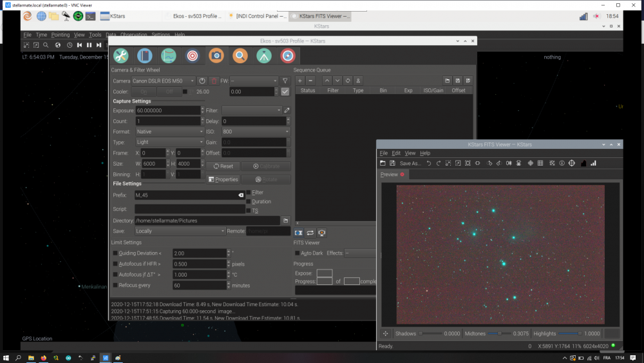Enable Autofocus if ΔT° checkbox
Viewport: 644px width, 363px height.
(115, 275)
